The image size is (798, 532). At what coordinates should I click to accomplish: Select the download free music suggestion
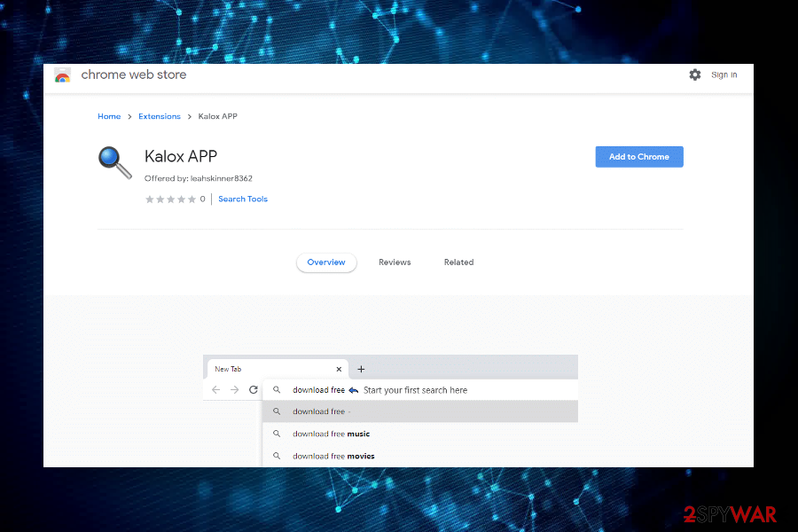[420, 434]
